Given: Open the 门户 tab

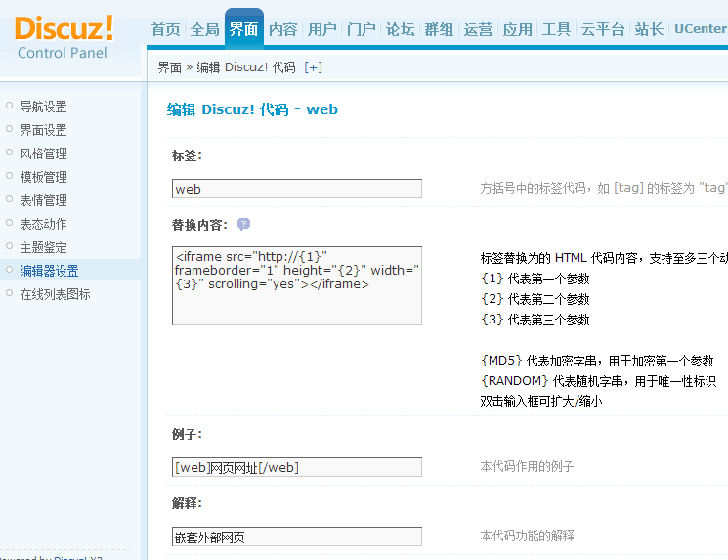Looking at the screenshot, I should pos(362,29).
